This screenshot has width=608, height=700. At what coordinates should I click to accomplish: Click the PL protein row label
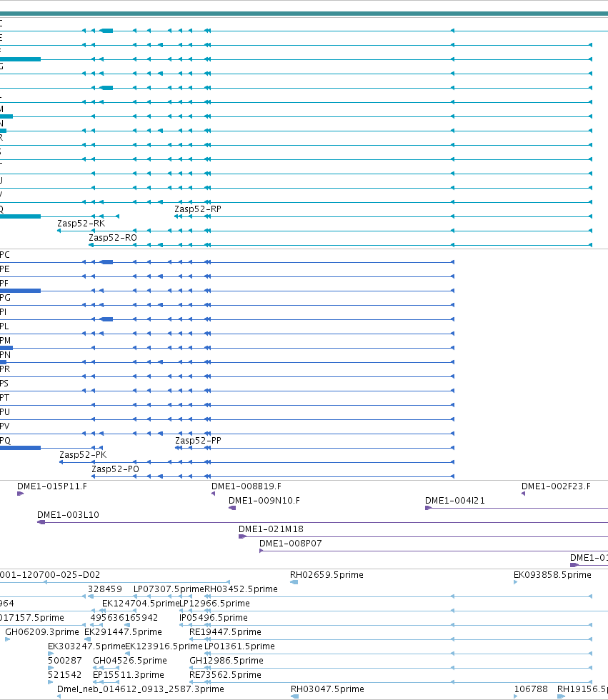click(4, 326)
